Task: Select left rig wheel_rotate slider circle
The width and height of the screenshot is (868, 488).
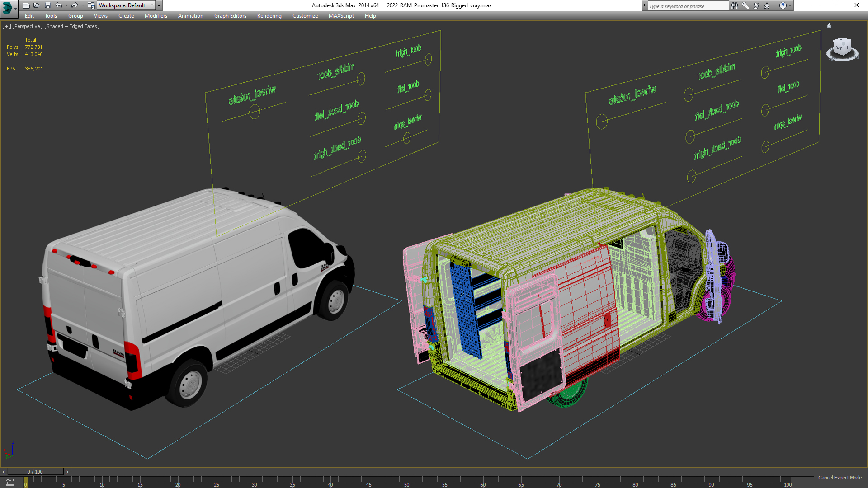Action: tap(255, 112)
